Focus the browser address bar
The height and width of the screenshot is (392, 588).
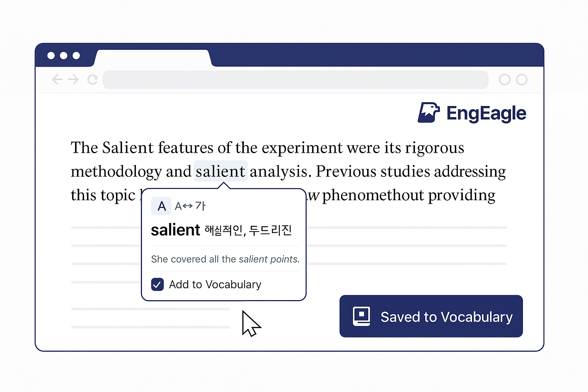click(x=295, y=80)
